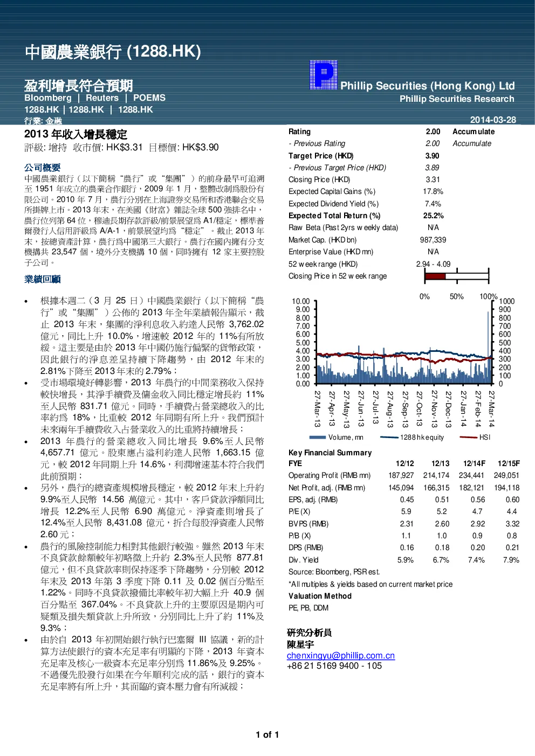Click the Closing Price value 3.31
Image resolution: width=535 pixels, height=756 pixels.
[x=433, y=179]
